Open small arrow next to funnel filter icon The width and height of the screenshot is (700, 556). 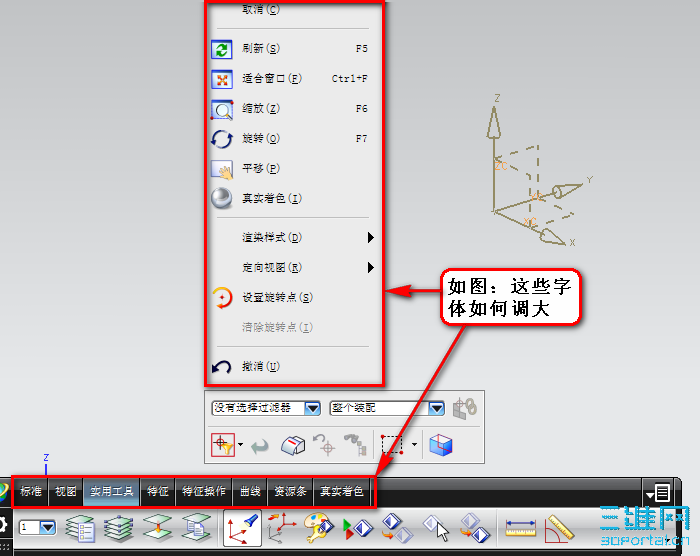pos(241,444)
